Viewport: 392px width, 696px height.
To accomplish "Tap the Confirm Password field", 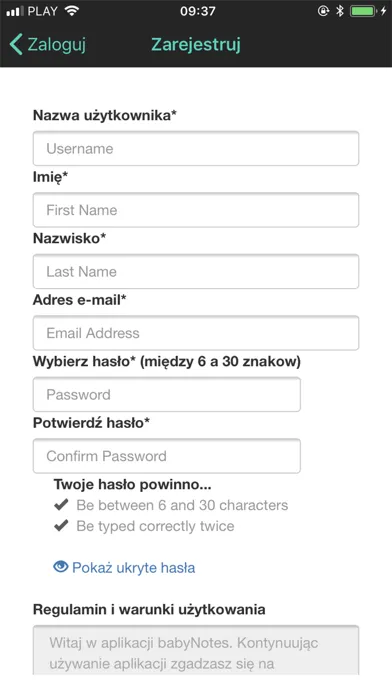I will pos(166,456).
